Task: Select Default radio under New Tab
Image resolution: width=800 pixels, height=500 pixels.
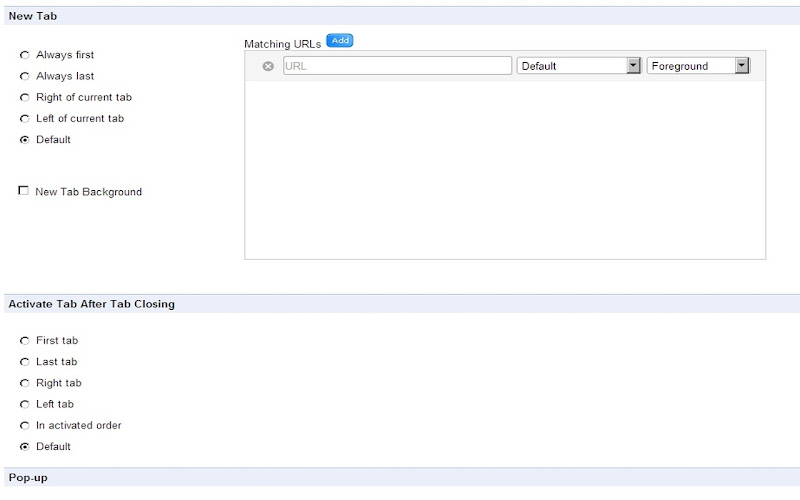Action: tap(24, 139)
